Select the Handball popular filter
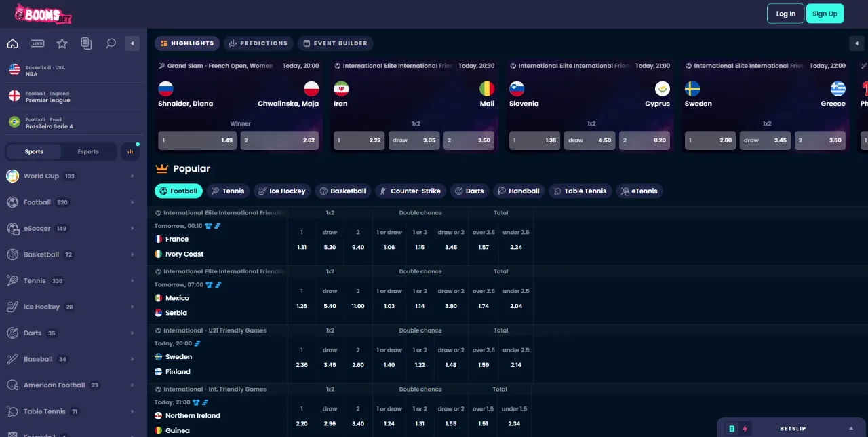This screenshot has height=437, width=868. [x=519, y=191]
